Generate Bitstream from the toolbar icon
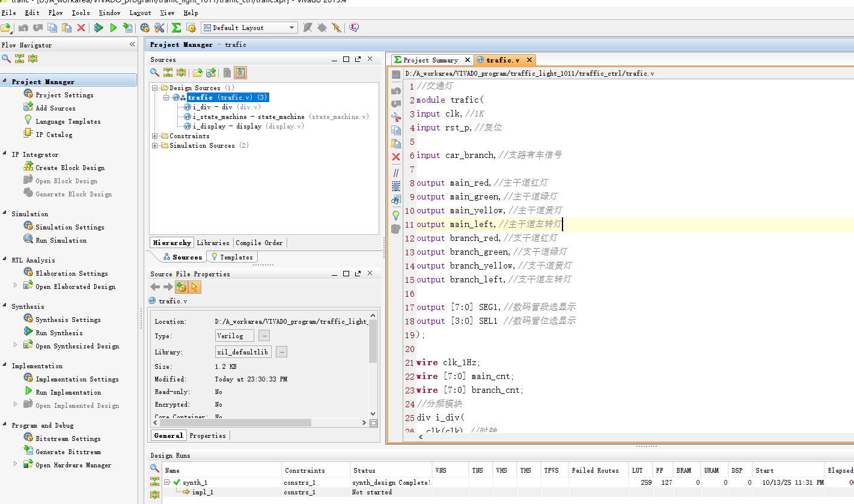This screenshot has height=504, width=854. 127,28
